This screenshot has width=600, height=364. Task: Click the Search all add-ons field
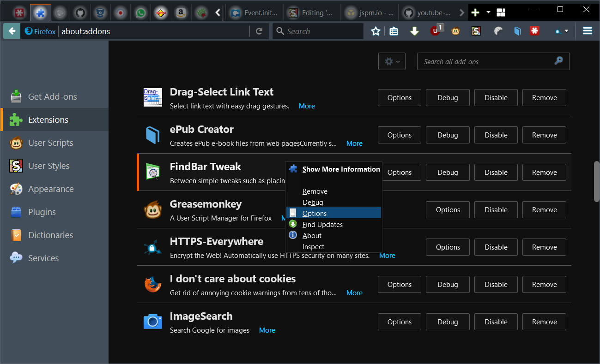click(x=493, y=61)
